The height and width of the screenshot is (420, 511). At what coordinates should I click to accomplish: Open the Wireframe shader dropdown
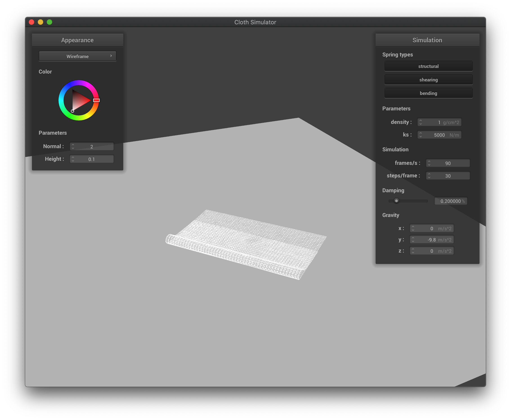pyautogui.click(x=77, y=56)
